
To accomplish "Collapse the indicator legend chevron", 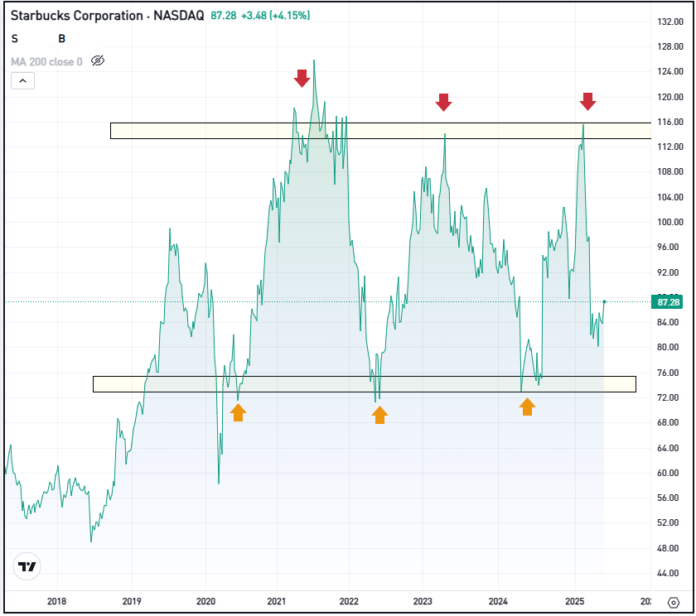I will [22, 81].
